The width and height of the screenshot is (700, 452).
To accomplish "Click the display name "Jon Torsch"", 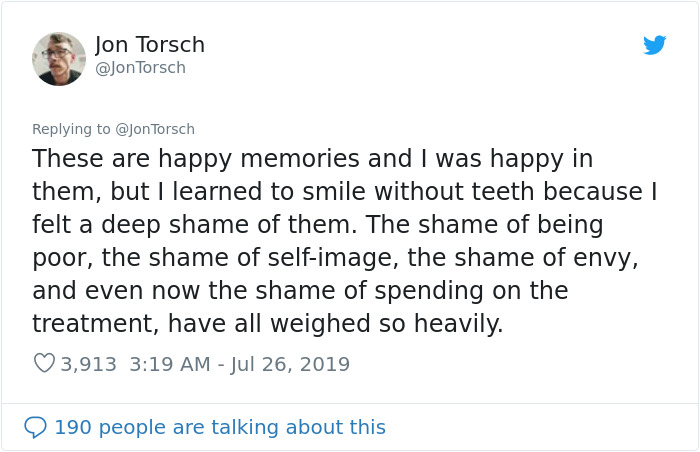I will click(x=150, y=45).
